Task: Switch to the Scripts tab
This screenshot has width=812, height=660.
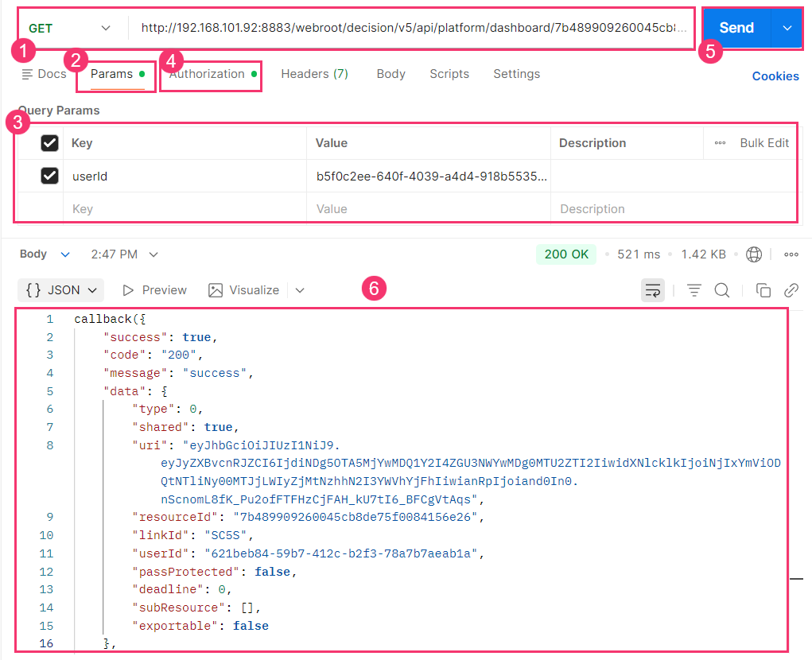Action: [x=449, y=74]
